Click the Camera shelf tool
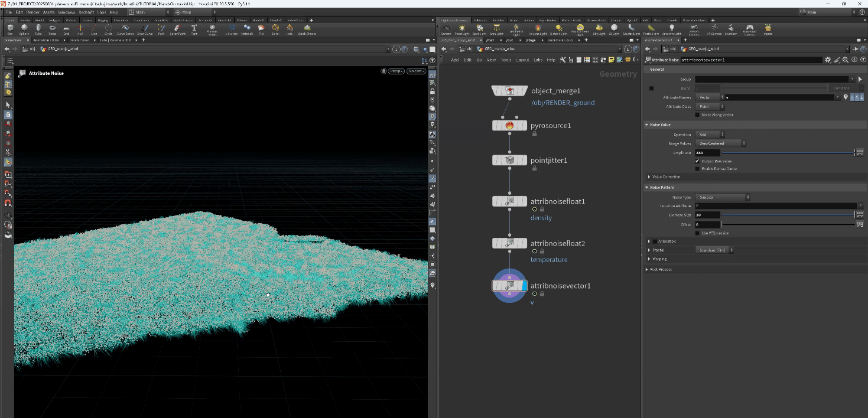 (446, 28)
